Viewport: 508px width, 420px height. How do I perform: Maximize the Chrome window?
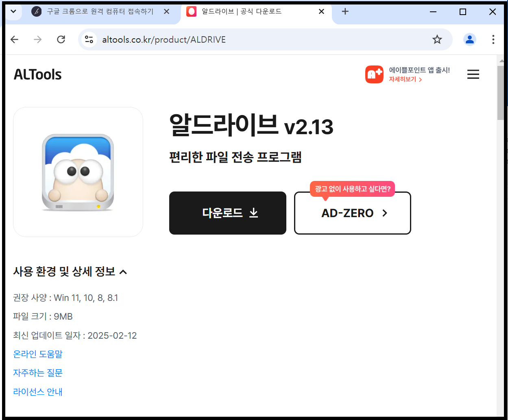463,12
